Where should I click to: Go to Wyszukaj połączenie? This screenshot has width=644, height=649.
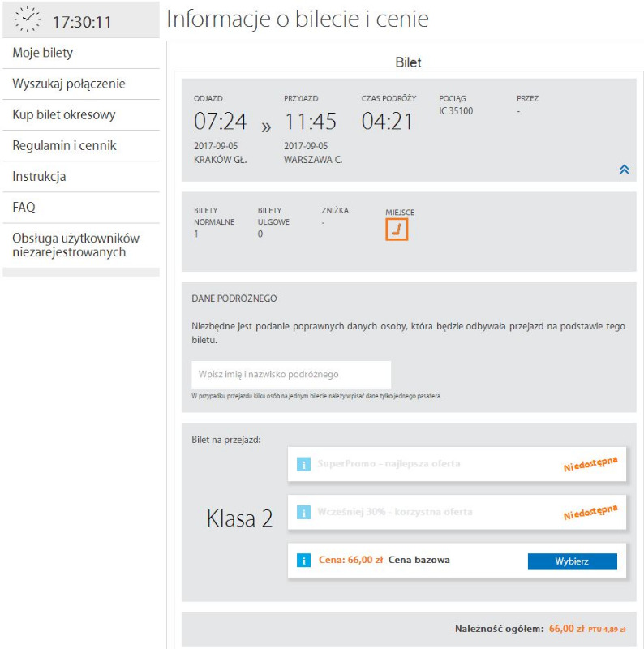pos(69,84)
